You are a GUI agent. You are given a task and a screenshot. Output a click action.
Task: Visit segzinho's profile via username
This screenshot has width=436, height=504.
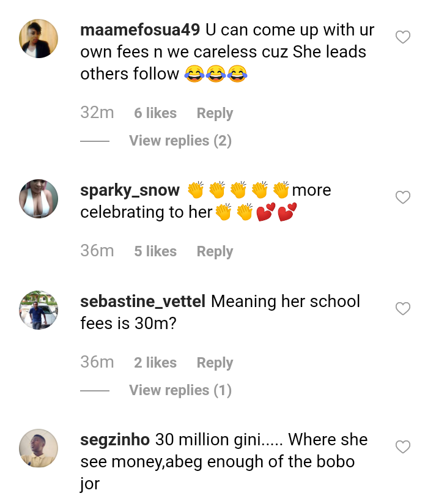click(115, 440)
